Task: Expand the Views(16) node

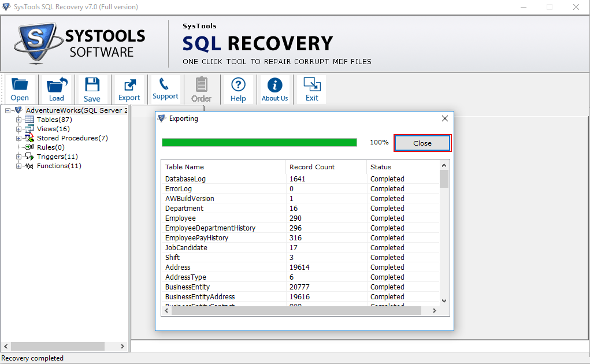Action: click(18, 129)
